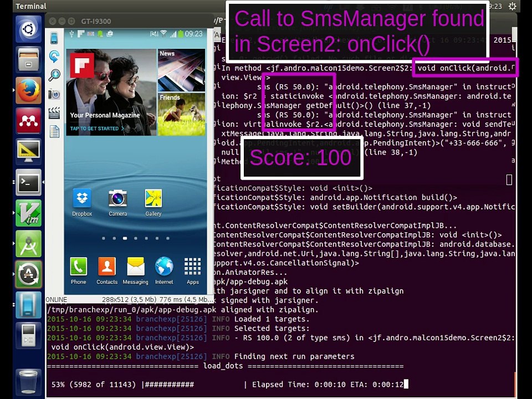Open the media player device launcher icon
Screen dimensions: 532x399
(28, 335)
